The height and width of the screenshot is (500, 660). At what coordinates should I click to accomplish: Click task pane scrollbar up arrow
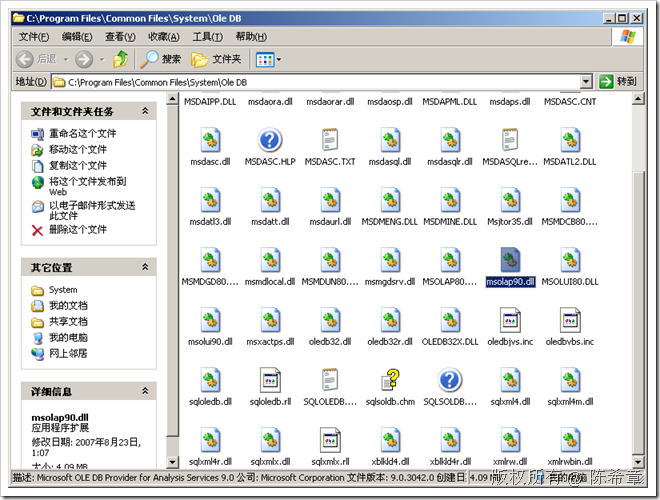pos(172,99)
